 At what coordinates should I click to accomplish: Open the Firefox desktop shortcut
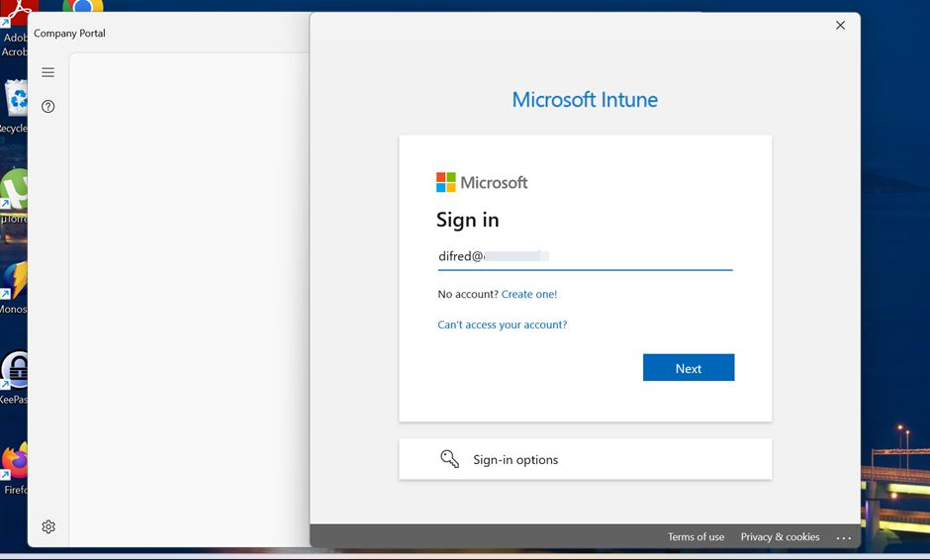[x=14, y=463]
